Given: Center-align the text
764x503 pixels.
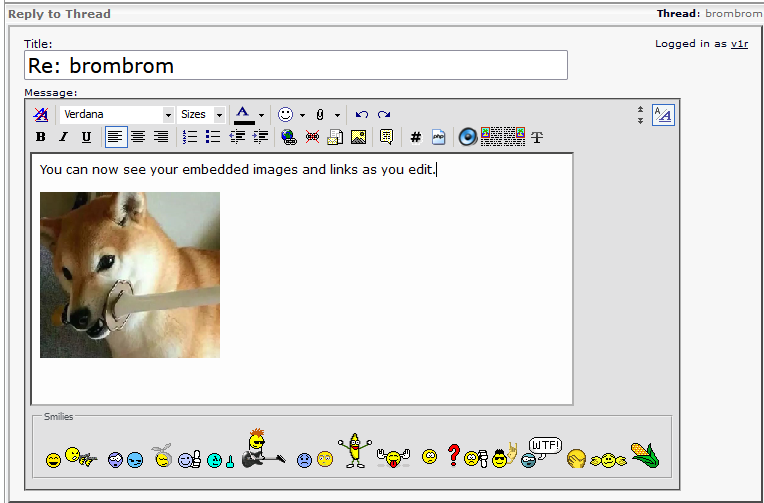Looking at the screenshot, I should point(138,137).
